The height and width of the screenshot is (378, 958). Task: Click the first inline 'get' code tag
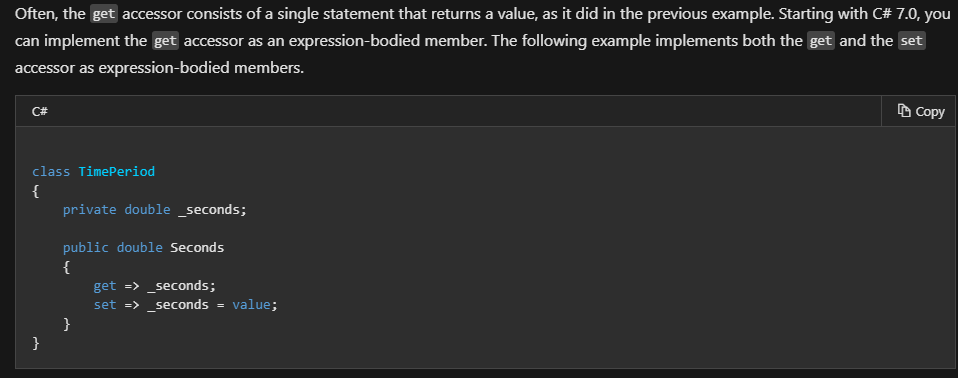104,14
